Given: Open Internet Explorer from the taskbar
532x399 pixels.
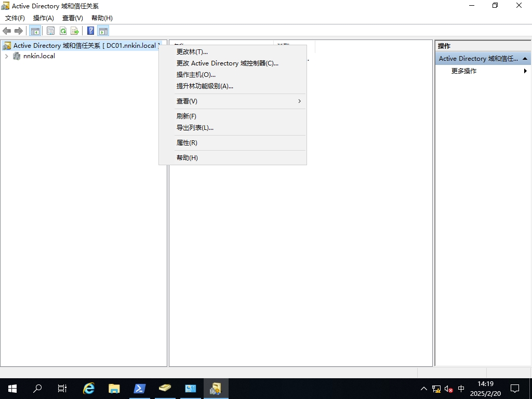Looking at the screenshot, I should (x=89, y=388).
